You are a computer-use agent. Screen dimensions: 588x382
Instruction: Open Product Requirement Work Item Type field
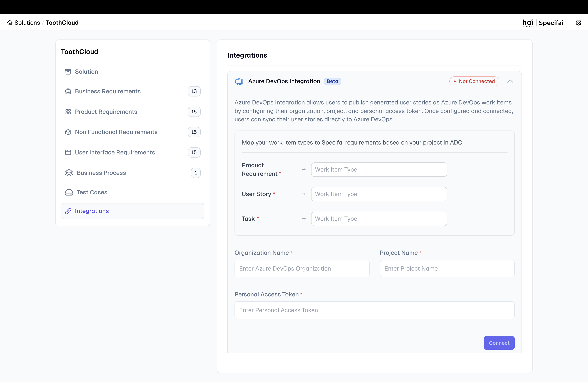coord(379,169)
